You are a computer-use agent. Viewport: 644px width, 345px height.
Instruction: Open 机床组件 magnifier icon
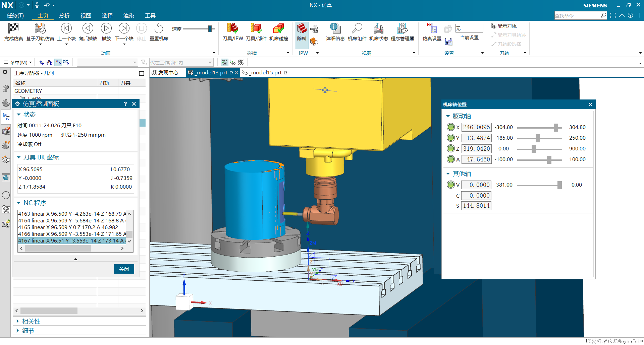click(x=357, y=28)
